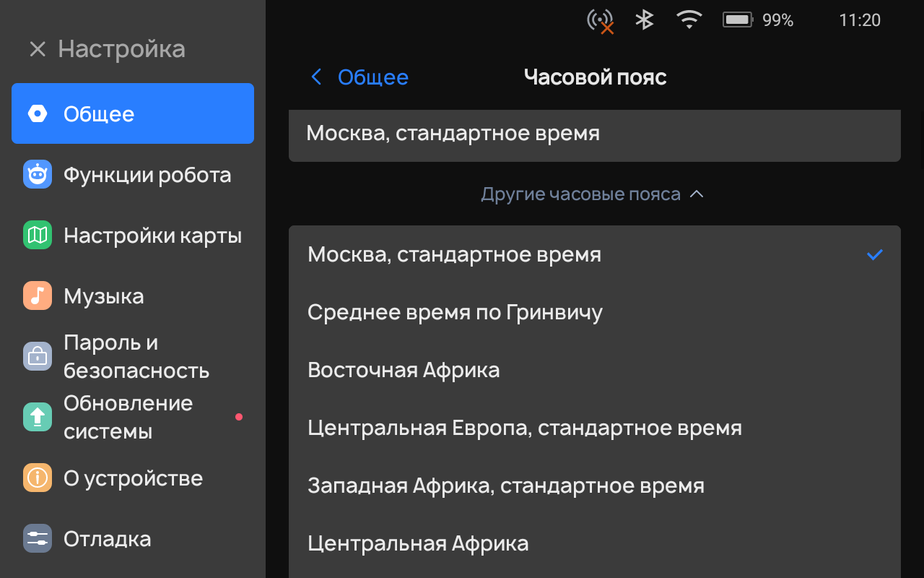Go back to Общее
The width and height of the screenshot is (924, 578).
(x=359, y=77)
